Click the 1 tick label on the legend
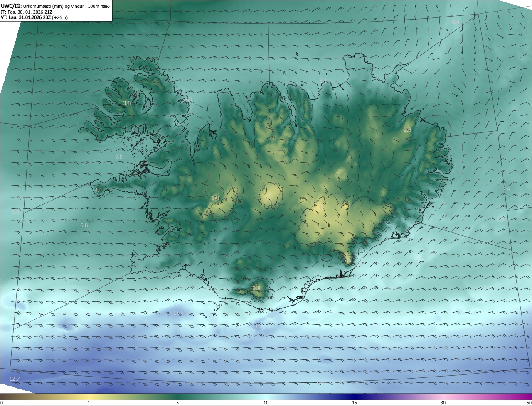Image resolution: width=532 pixels, height=406 pixels. pyautogui.click(x=89, y=403)
